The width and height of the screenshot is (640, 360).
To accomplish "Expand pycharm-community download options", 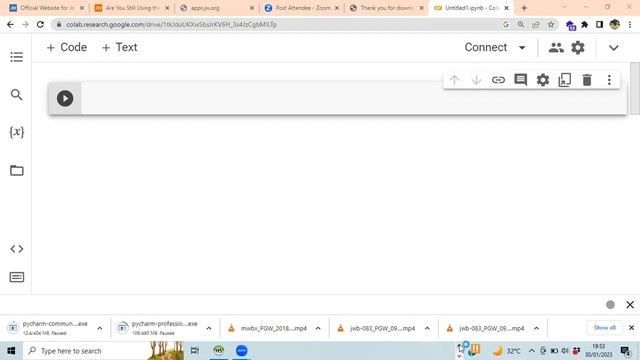I will coord(100,328).
